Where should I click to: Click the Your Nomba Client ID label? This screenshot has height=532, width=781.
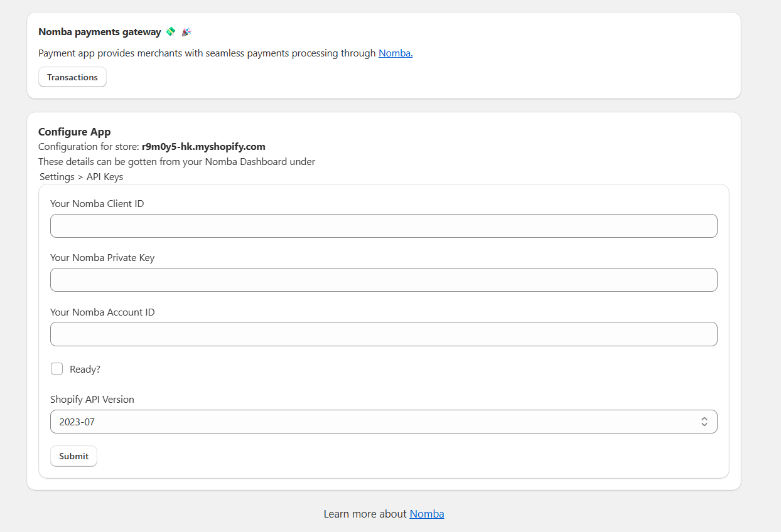point(97,203)
